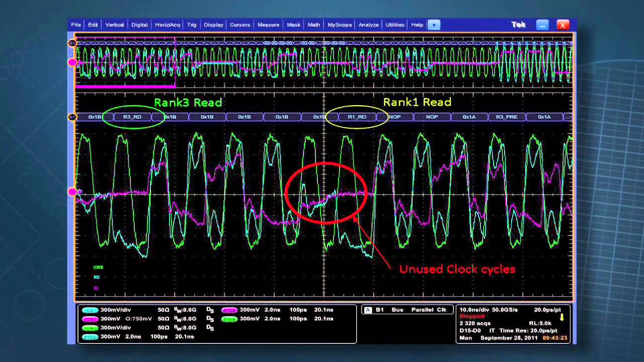Open the Display menu
Image resolution: width=644 pixels, height=362 pixels.
pos(213,25)
